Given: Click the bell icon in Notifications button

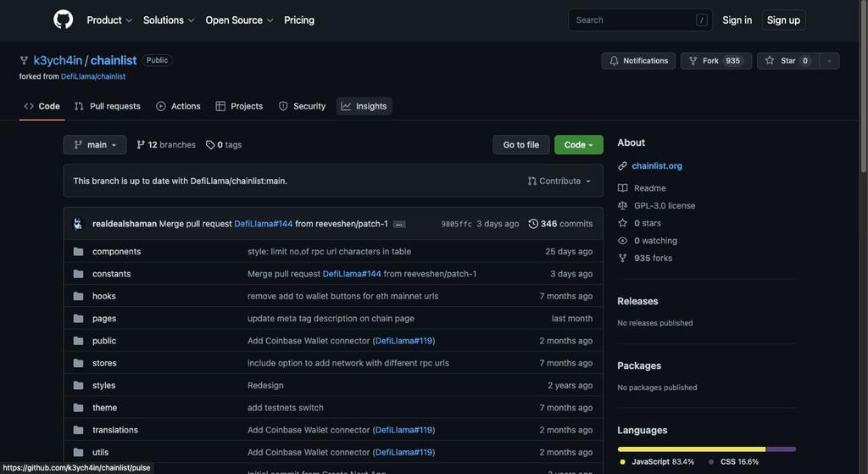Looking at the screenshot, I should click(x=614, y=61).
